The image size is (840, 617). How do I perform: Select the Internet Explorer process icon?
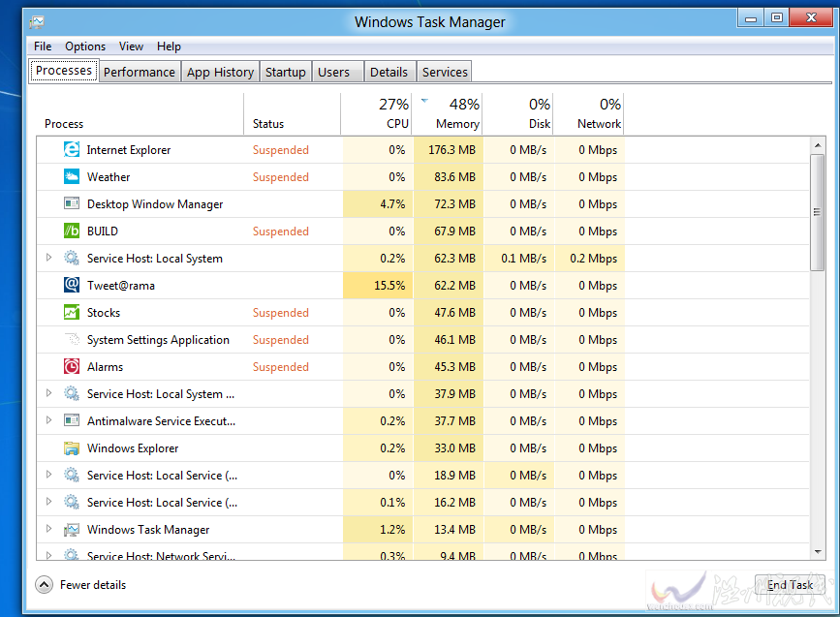tap(72, 149)
